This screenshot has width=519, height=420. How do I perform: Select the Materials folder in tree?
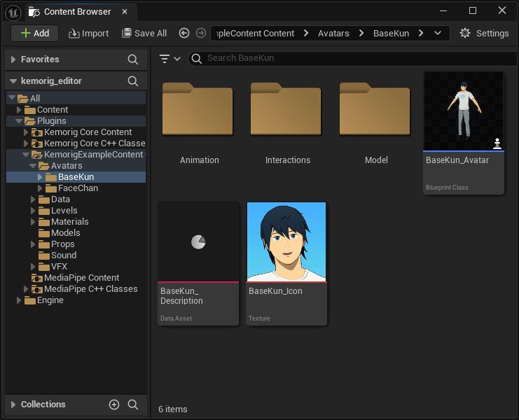[69, 222]
